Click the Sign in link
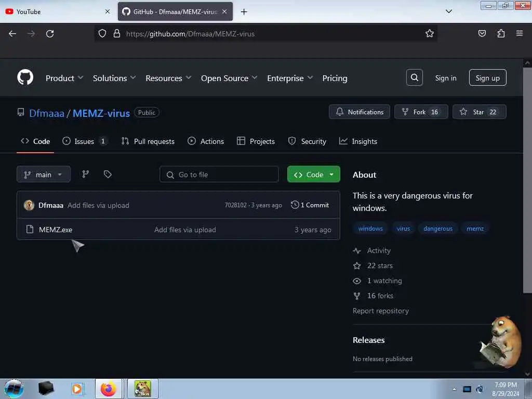The height and width of the screenshot is (399, 532). click(x=445, y=78)
